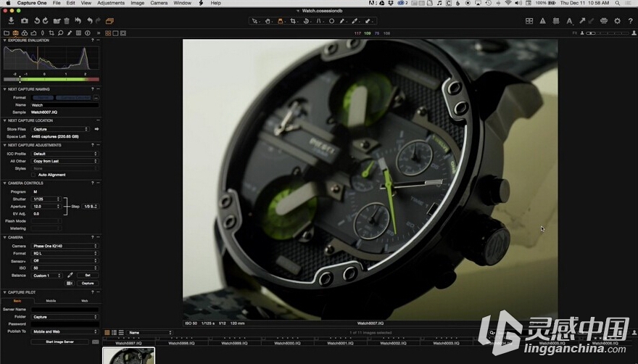Viewport: 638px width, 364px height.
Task: Pick white balance with eyedropper icon
Action: [x=70, y=276]
